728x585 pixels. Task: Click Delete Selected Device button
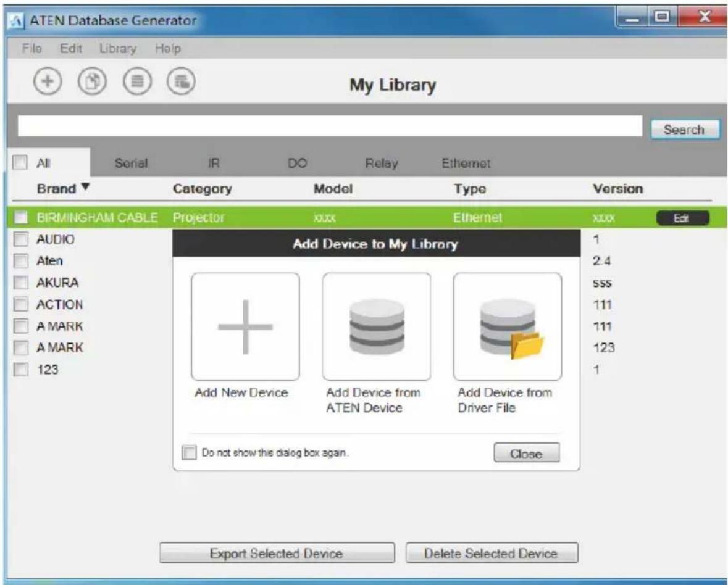(x=492, y=553)
